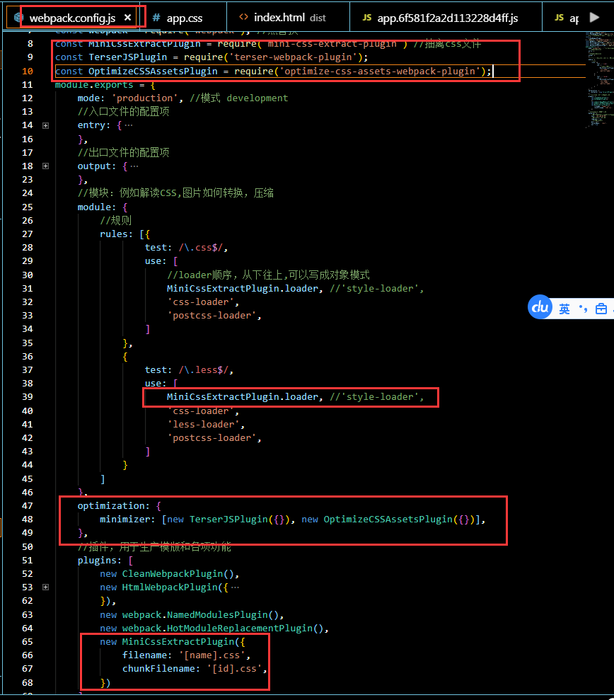Switch to the webpack.config.js tab
The image size is (614, 700).
tap(72, 18)
